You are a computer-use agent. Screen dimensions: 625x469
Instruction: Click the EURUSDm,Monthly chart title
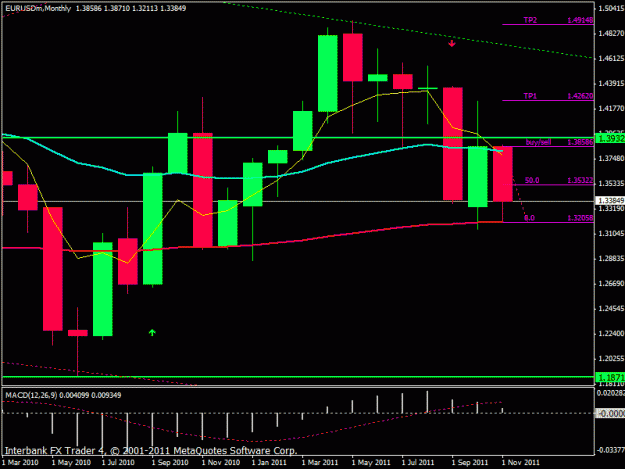pyautogui.click(x=38, y=8)
